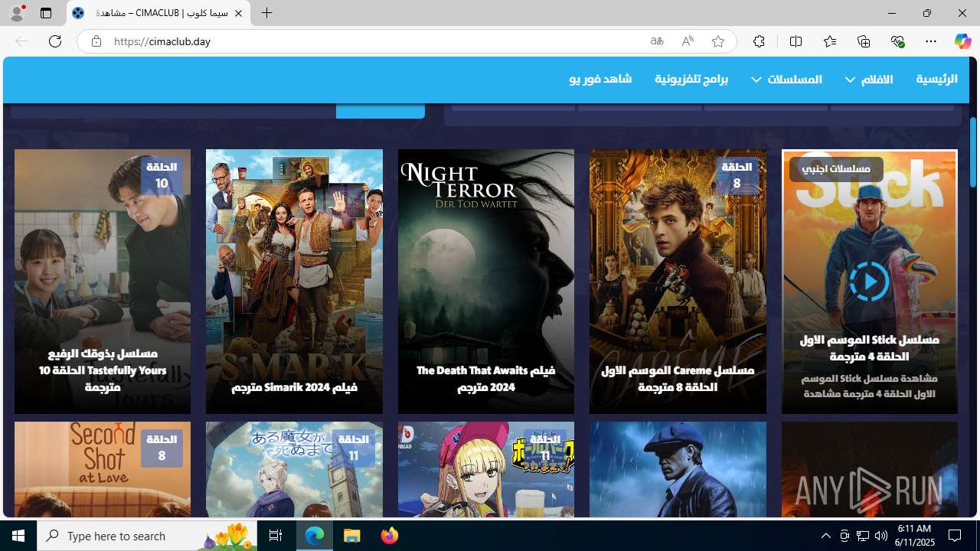Screen dimensions: 980x551
Task: Click the address bar URL field
Action: click(x=375, y=41)
